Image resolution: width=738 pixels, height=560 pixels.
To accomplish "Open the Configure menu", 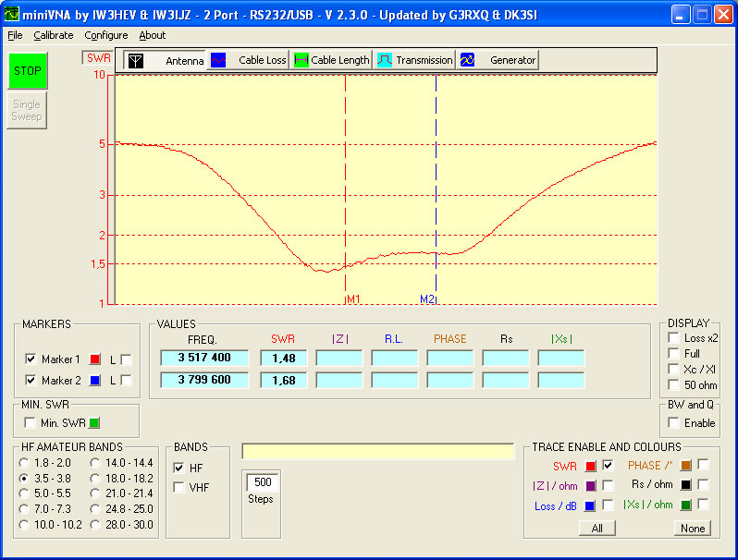I will [105, 35].
